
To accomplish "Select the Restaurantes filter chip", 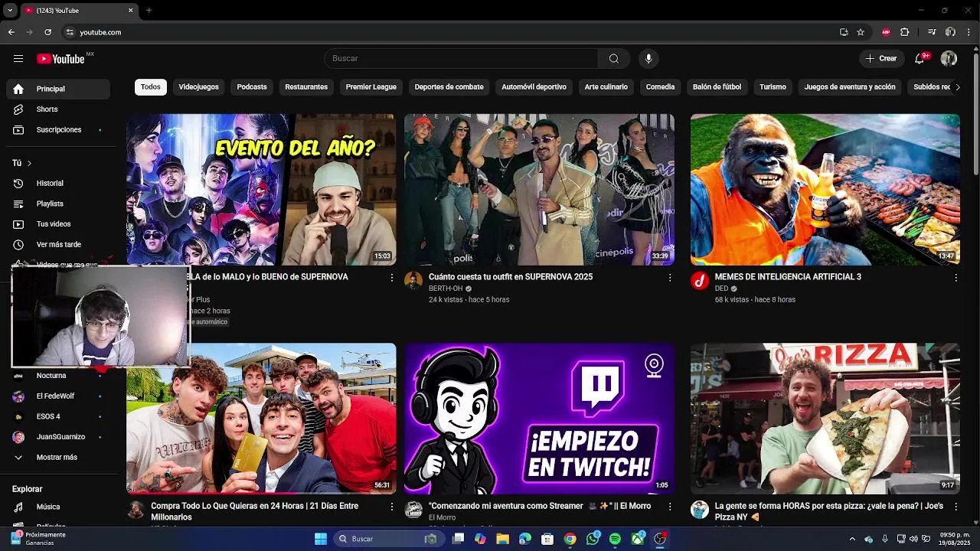I will 306,87.
